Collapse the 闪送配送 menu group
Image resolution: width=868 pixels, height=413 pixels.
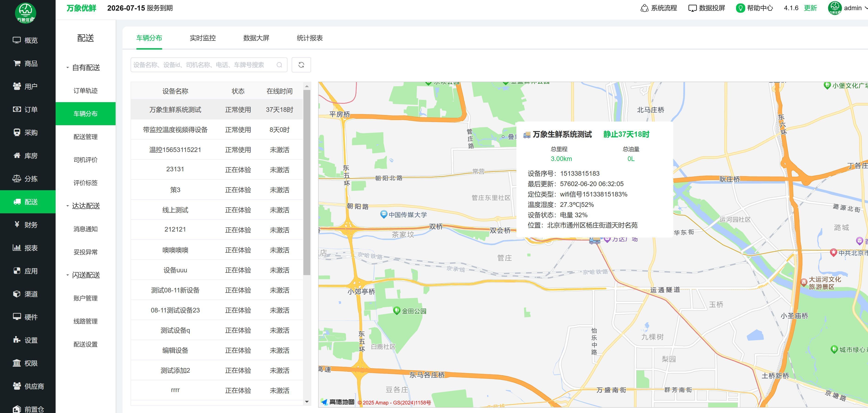pos(83,275)
